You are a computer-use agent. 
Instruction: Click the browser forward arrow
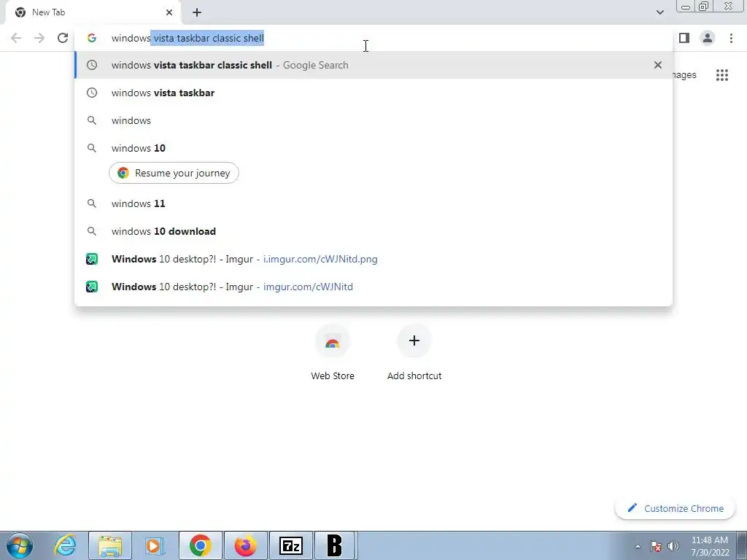(39, 38)
